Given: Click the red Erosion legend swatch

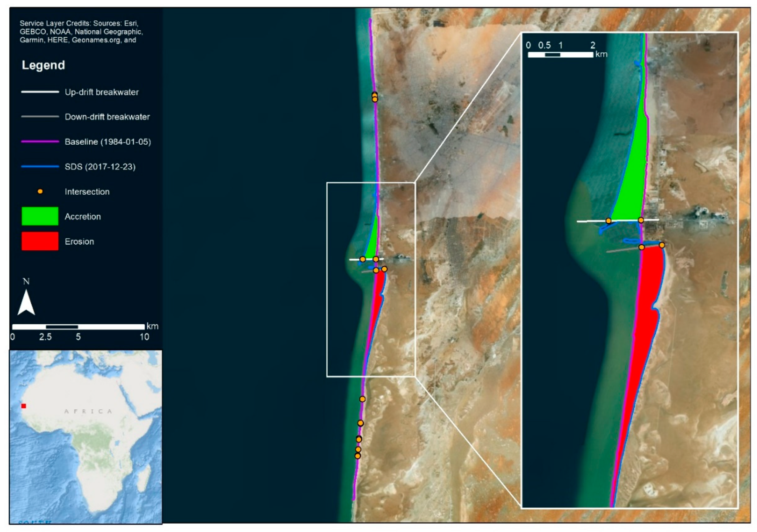Looking at the screenshot, I should pos(40,241).
